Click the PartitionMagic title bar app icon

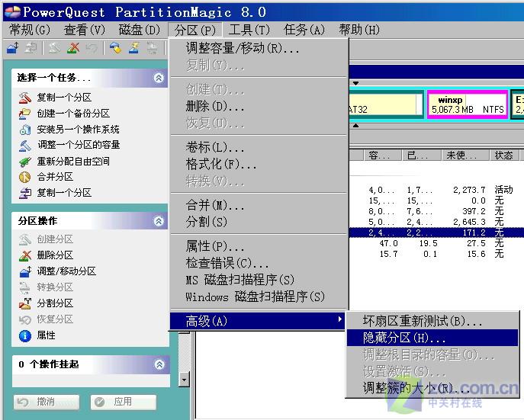coord(12,12)
